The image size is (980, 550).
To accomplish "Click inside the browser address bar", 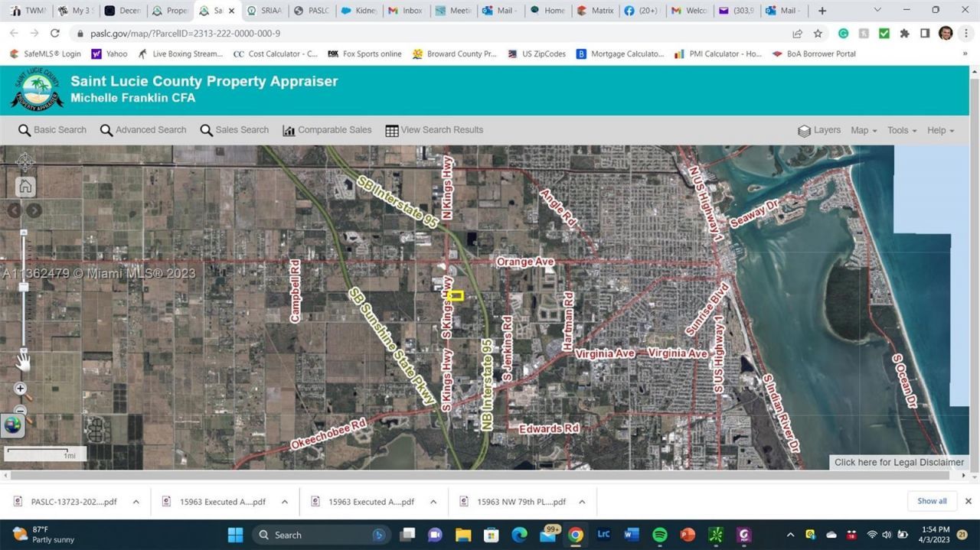I will pyautogui.click(x=306, y=33).
